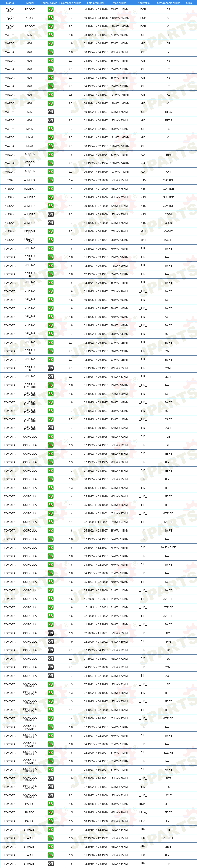Image resolution: width=197 pixels, height=868 pixels.
Task: Click petrol icon for Corolla Kombi 1.4 4ZZ-FE
Action: [50, 718]
